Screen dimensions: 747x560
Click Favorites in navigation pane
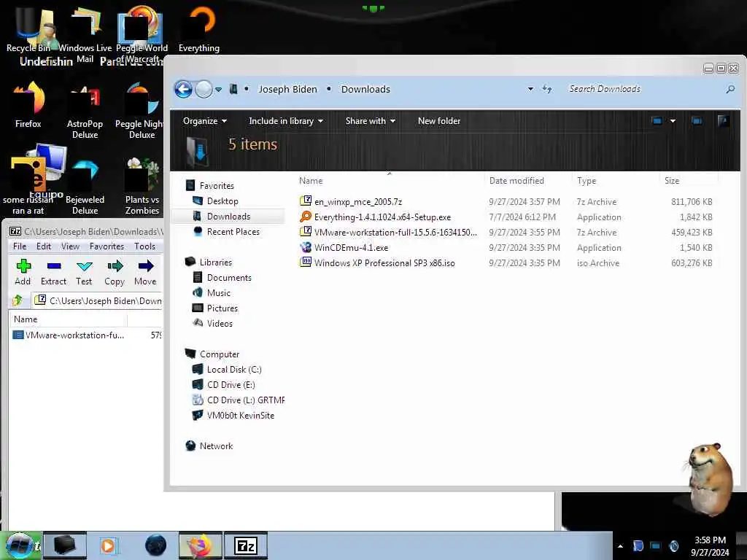point(217,186)
